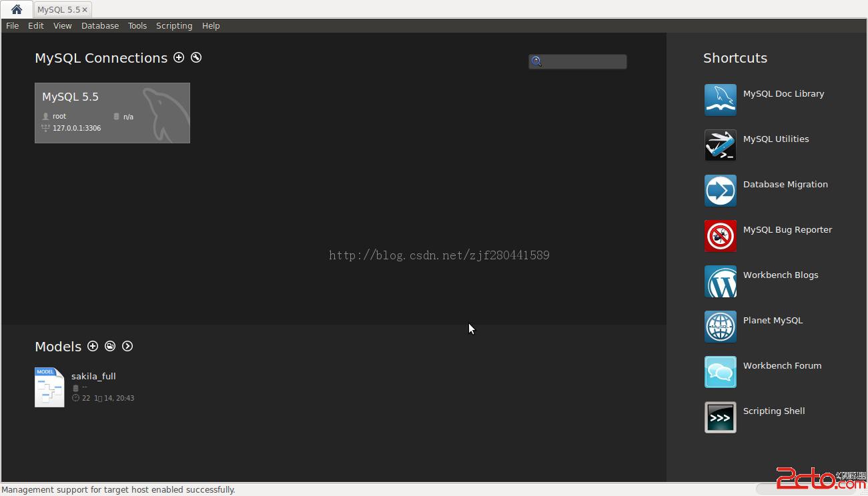Click the sakila_full modification date text
The height and width of the screenshot is (496, 868).
[x=108, y=398]
